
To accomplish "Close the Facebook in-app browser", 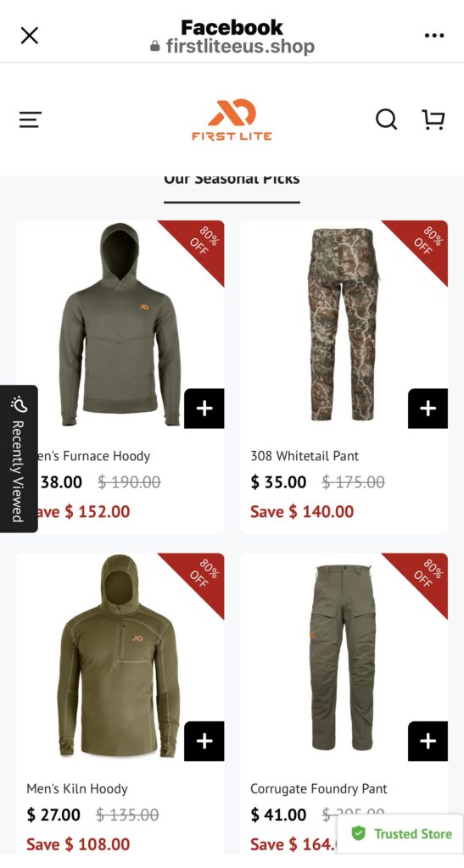I will 30,36.
